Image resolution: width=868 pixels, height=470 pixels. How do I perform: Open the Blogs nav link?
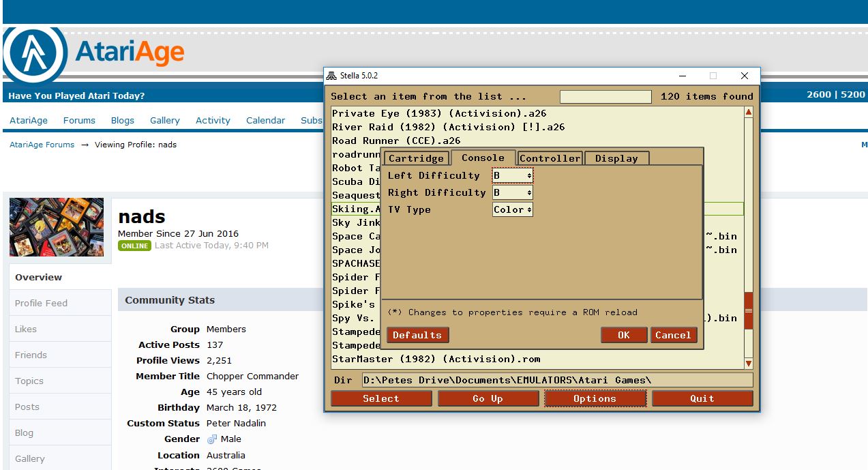point(123,120)
